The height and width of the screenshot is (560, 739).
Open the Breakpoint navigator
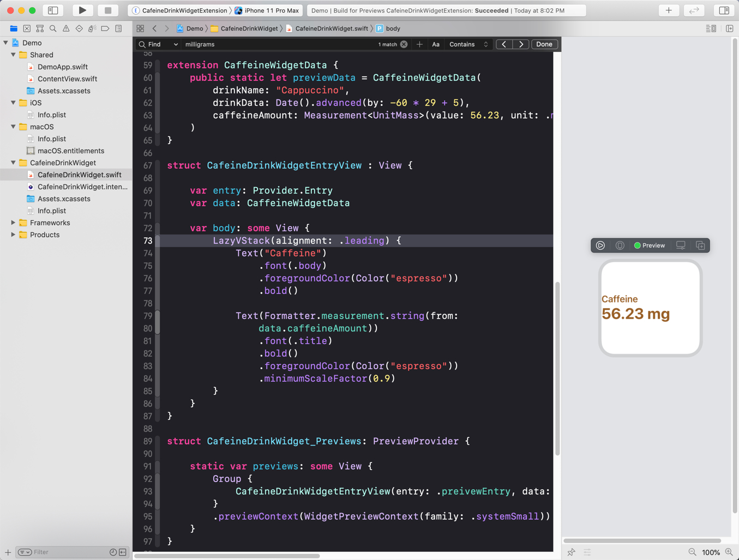pyautogui.click(x=105, y=28)
